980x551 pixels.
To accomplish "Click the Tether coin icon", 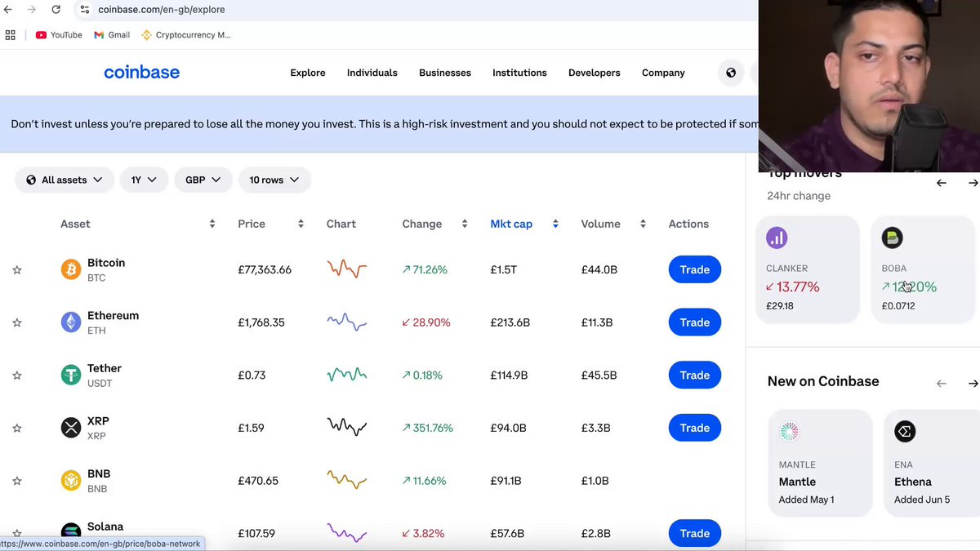I will pyautogui.click(x=71, y=375).
